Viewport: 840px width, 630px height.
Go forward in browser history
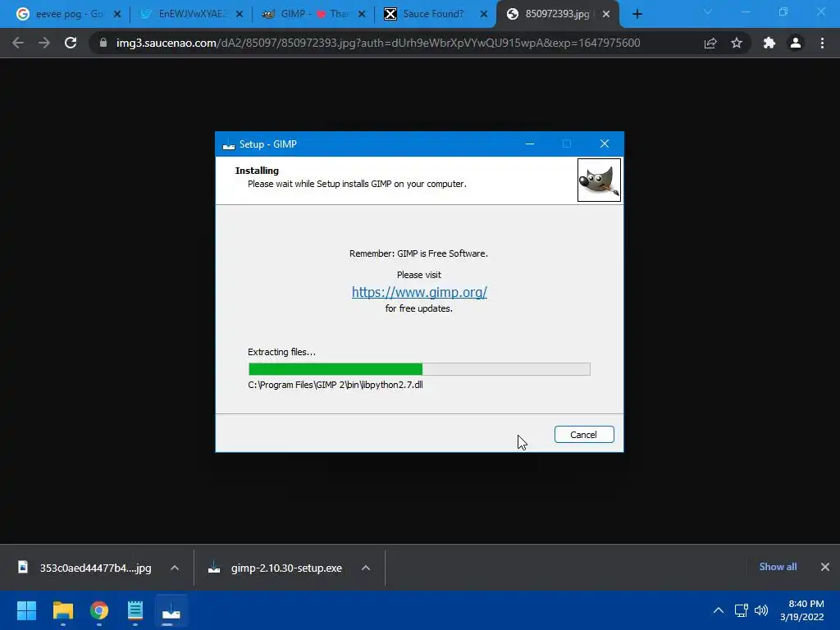click(x=44, y=43)
